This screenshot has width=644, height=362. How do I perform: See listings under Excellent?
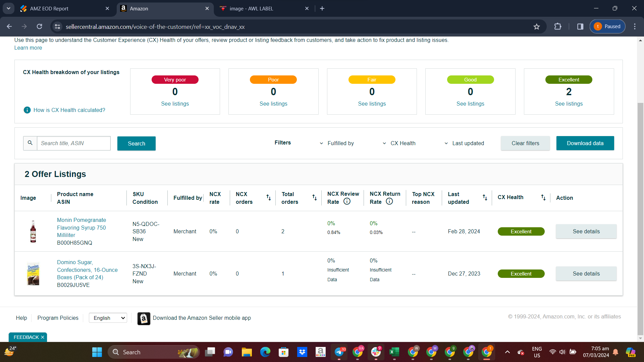(569, 104)
